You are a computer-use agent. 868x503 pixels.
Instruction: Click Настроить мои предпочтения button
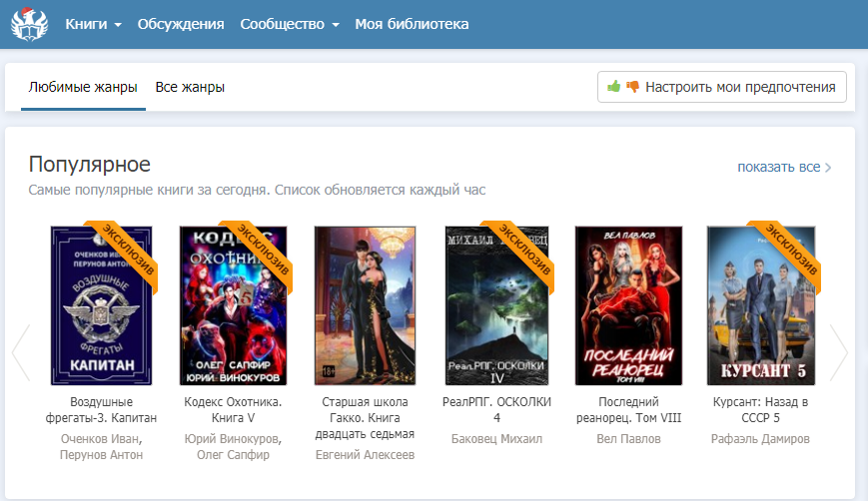click(721, 87)
